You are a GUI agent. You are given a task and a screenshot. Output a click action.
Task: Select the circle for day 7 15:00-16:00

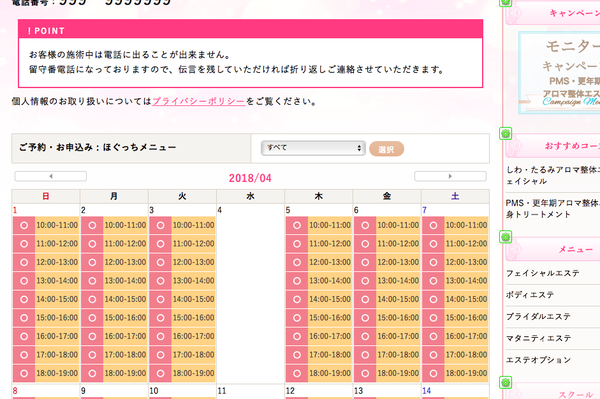pyautogui.click(x=433, y=318)
